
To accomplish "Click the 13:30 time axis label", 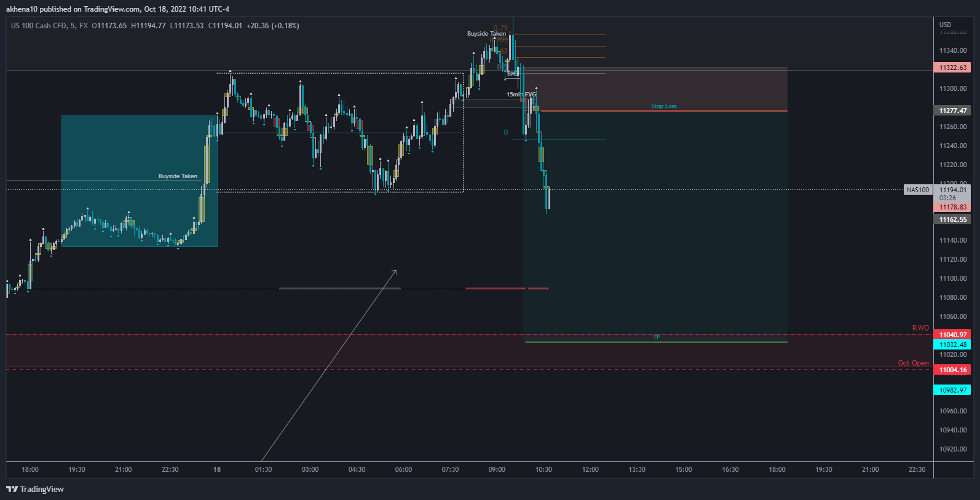I will click(x=637, y=469).
